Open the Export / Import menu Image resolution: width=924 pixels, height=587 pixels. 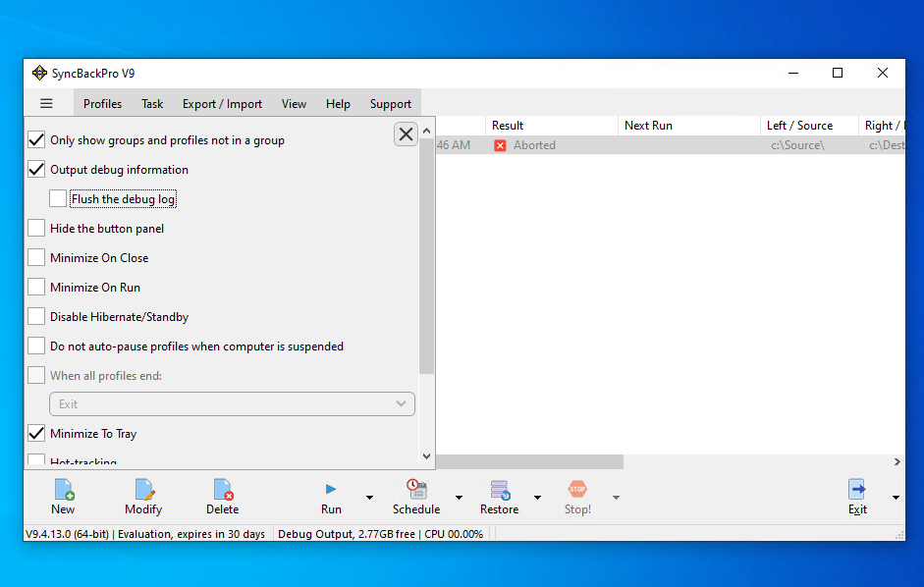tap(222, 104)
